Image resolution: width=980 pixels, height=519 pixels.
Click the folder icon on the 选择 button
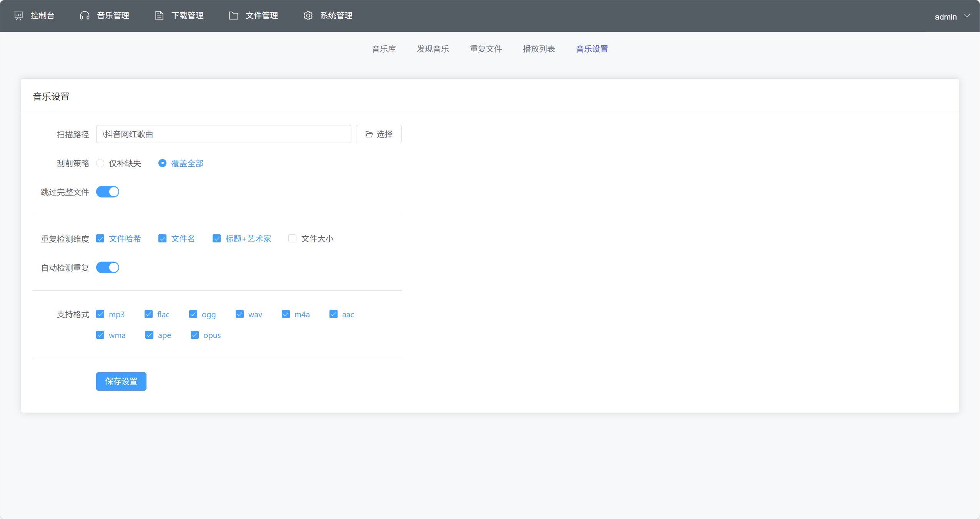click(x=369, y=134)
